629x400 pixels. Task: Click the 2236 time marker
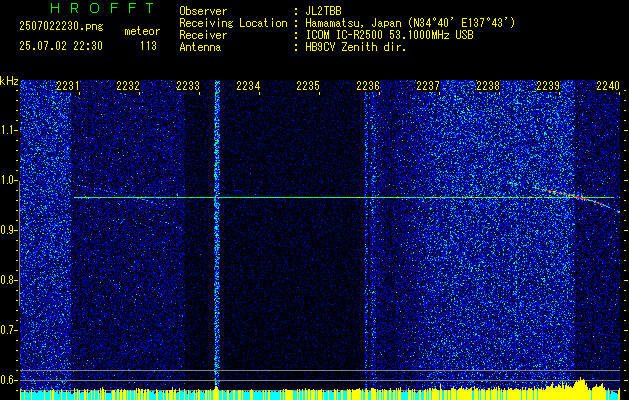coord(368,85)
